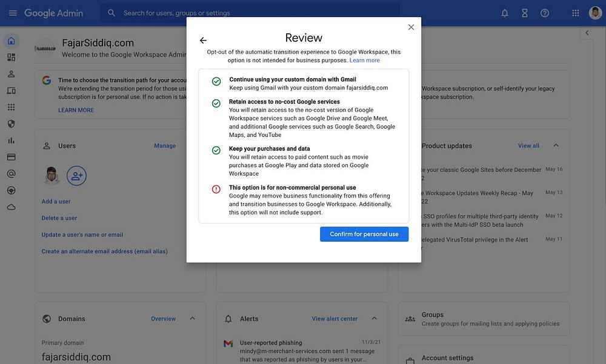The height and width of the screenshot is (364, 606).
Task: Click LEARN MORE in the transition banner
Action: pyautogui.click(x=76, y=110)
